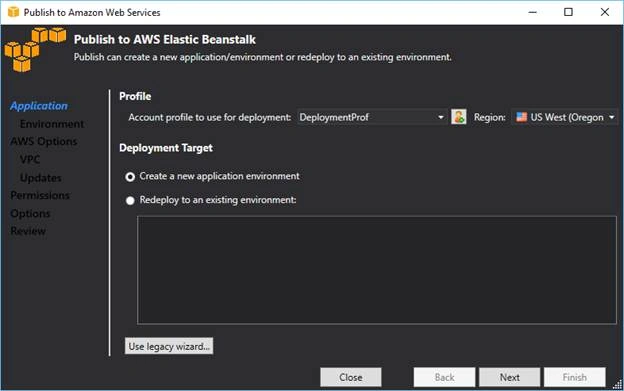Go to AWS Options wizard step
The image size is (624, 391).
point(44,142)
